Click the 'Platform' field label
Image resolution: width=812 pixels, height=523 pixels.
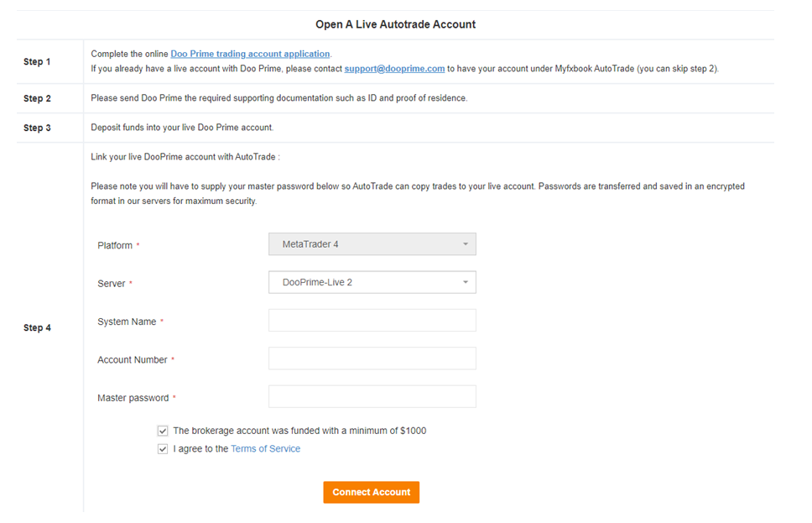115,245
